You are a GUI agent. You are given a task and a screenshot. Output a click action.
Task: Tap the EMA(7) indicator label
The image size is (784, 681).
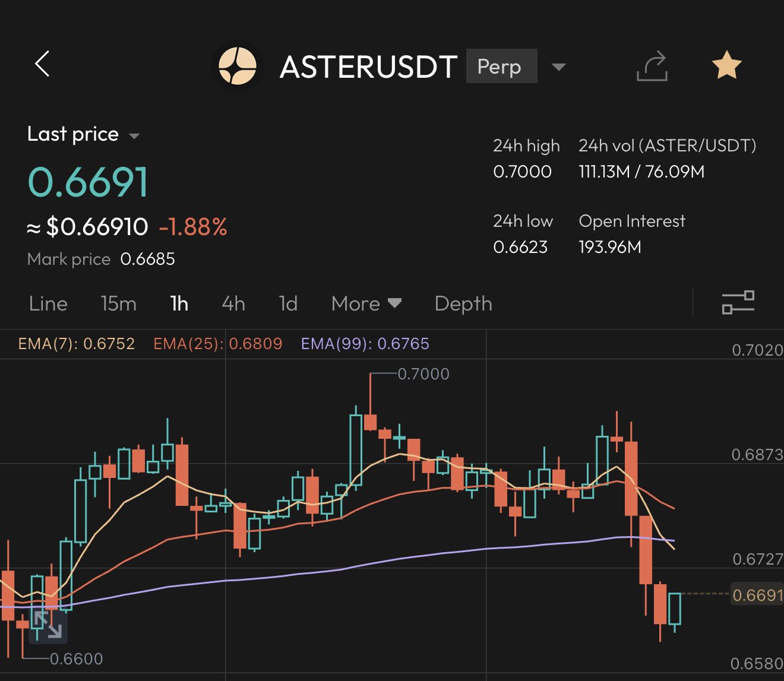point(77,344)
